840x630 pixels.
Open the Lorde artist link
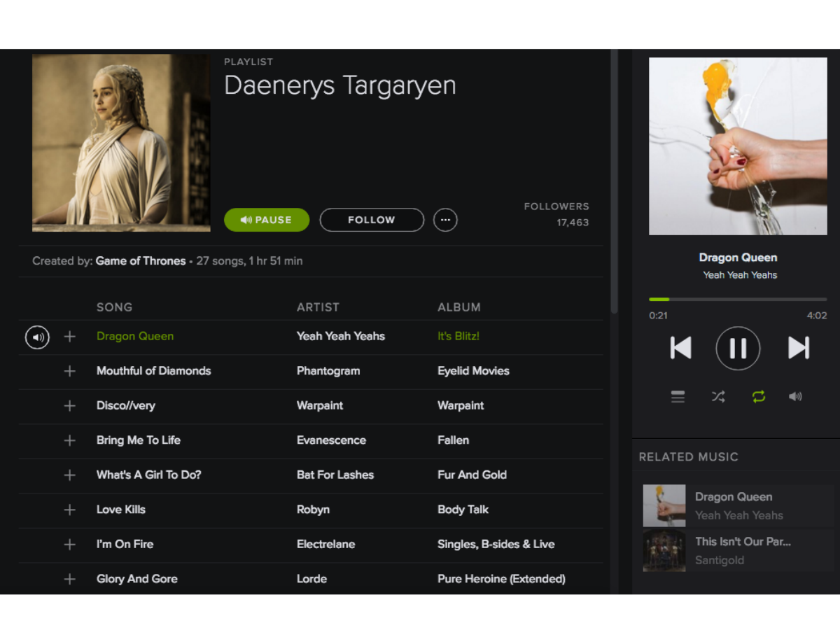311,579
